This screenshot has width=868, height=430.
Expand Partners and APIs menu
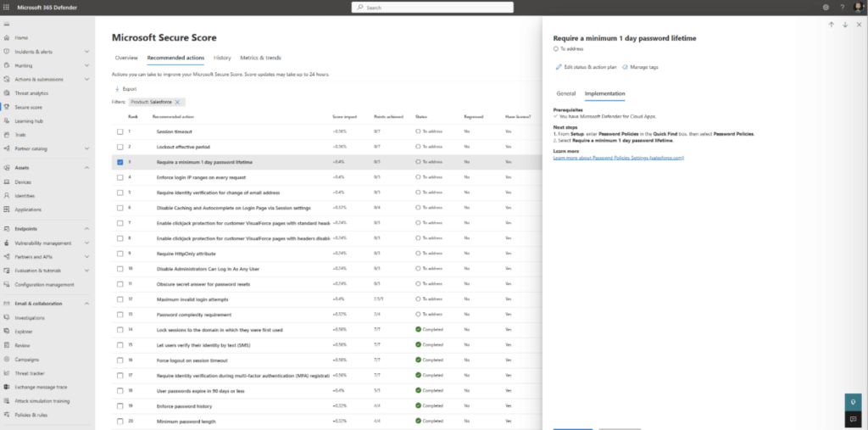pos(87,257)
